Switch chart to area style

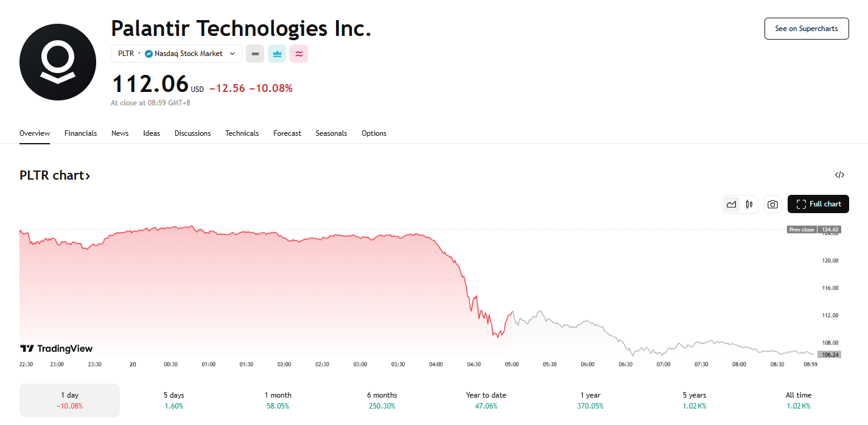click(x=732, y=205)
